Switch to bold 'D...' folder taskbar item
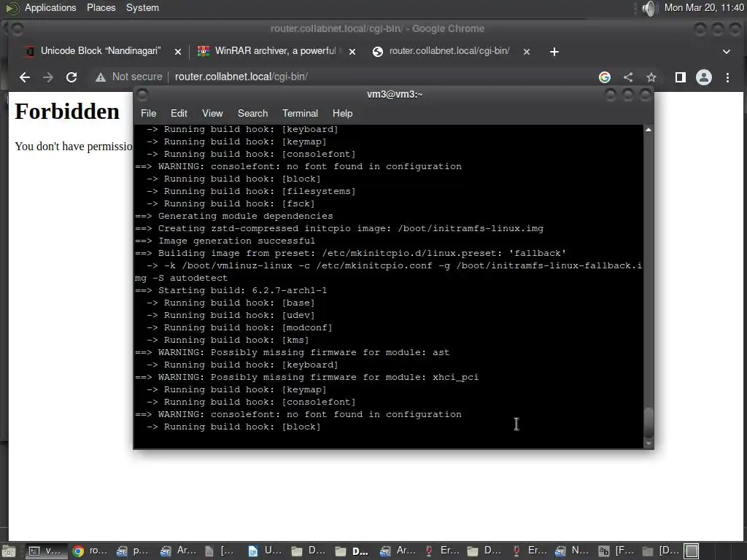 point(352,551)
